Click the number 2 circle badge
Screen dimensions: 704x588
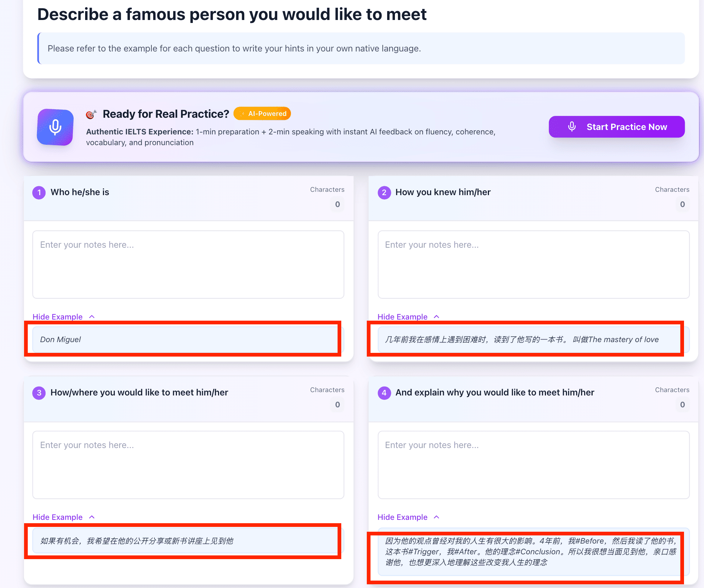tap(384, 193)
